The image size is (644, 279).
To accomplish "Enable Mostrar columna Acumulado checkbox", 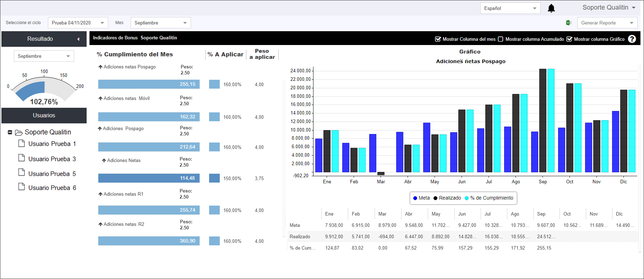I will coord(501,39).
